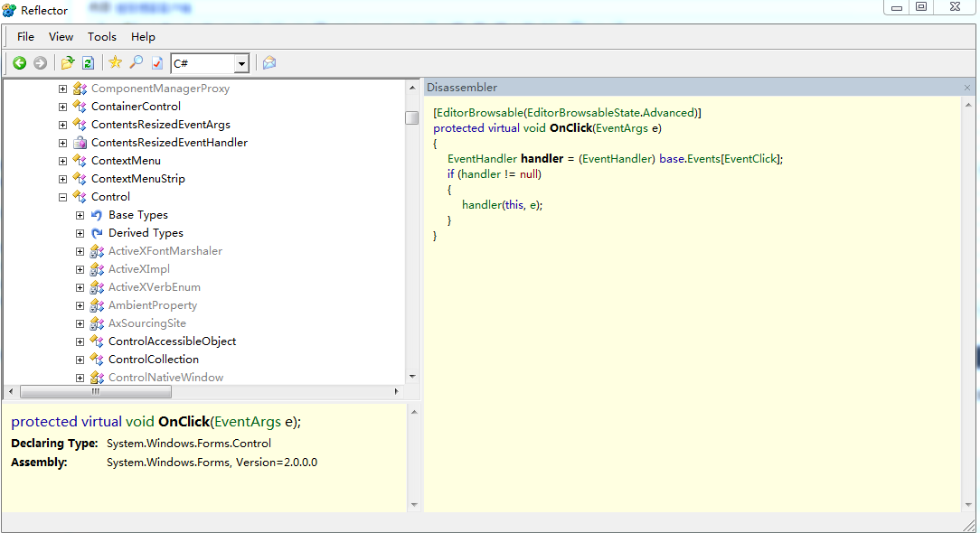Select AmbientProperty in the tree
This screenshot has height=533, width=980.
pyautogui.click(x=153, y=306)
